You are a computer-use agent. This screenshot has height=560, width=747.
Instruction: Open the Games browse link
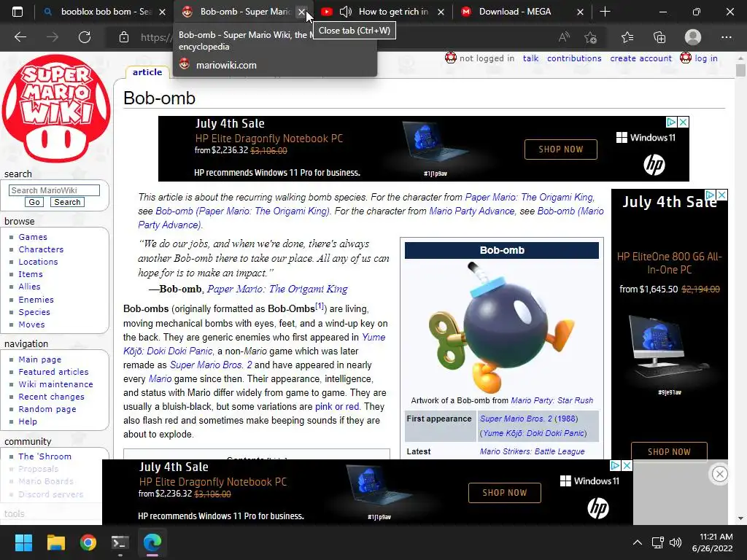[x=33, y=237]
